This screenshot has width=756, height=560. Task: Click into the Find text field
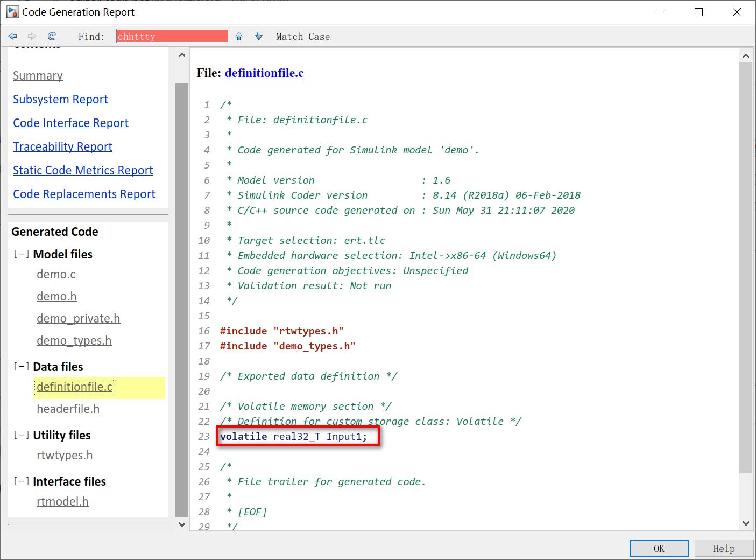tap(173, 36)
